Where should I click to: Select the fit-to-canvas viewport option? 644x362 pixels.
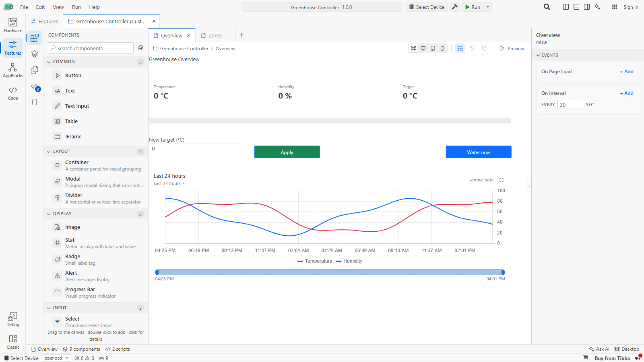point(413,48)
